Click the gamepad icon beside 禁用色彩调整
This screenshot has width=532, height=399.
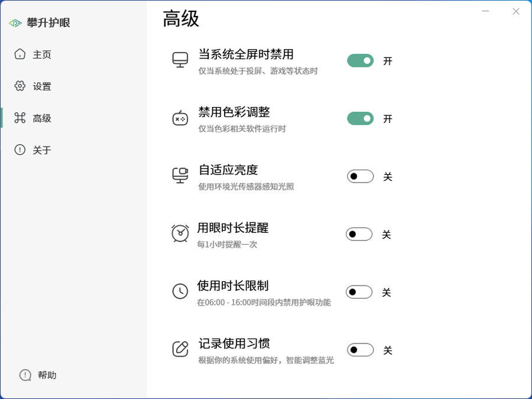[180, 118]
